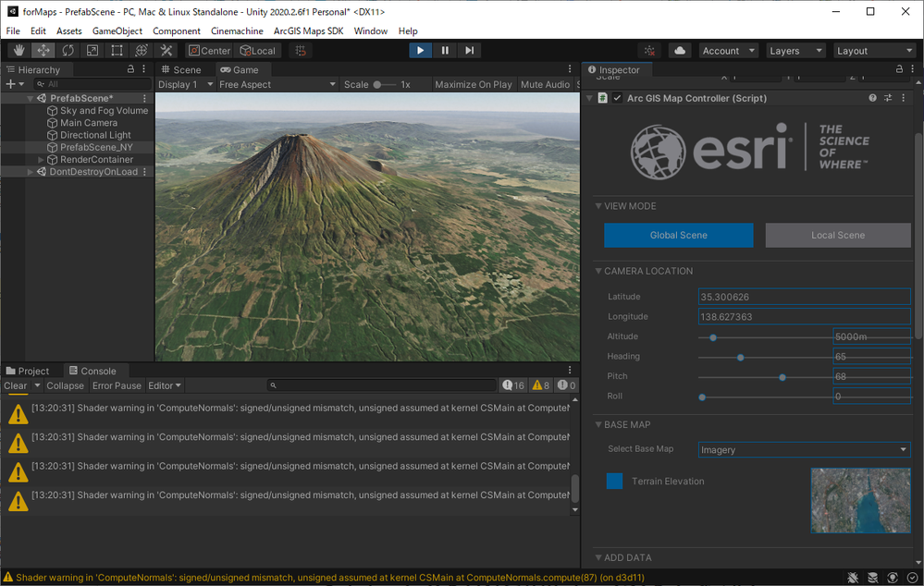Image resolution: width=924 pixels, height=586 pixels.
Task: Open the Select Base Map dropdown
Action: (804, 450)
